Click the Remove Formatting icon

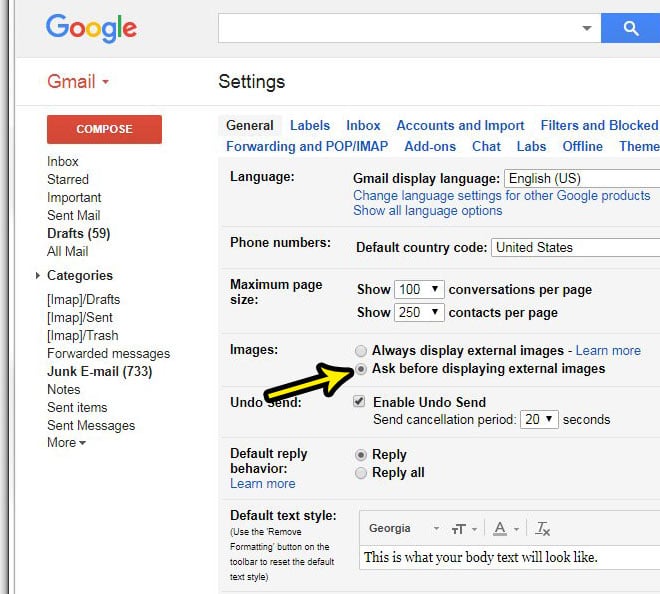pos(542,529)
